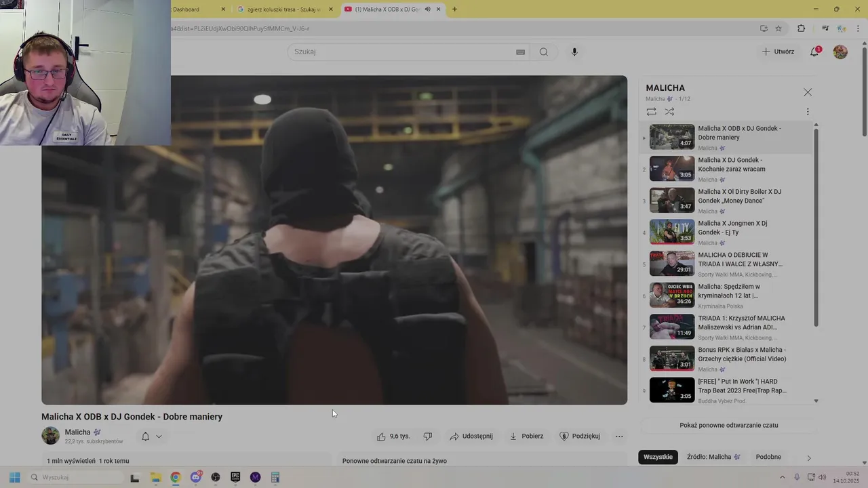Click the install app icon in address bar
The image size is (868, 488).
pos(764,28)
